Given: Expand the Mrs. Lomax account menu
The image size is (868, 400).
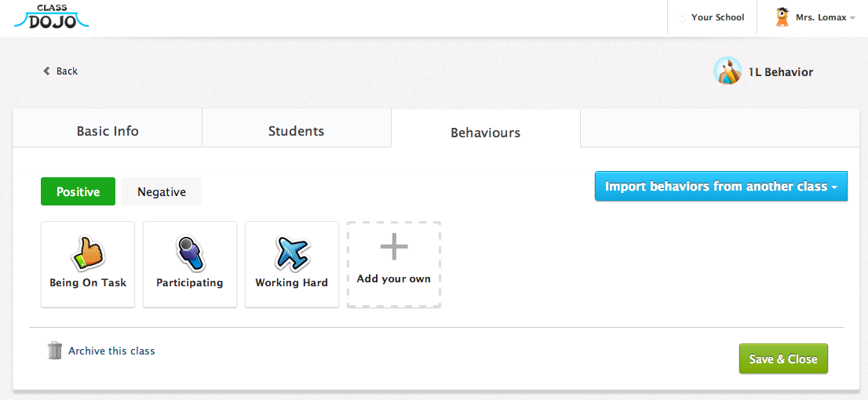Looking at the screenshot, I should click(825, 17).
